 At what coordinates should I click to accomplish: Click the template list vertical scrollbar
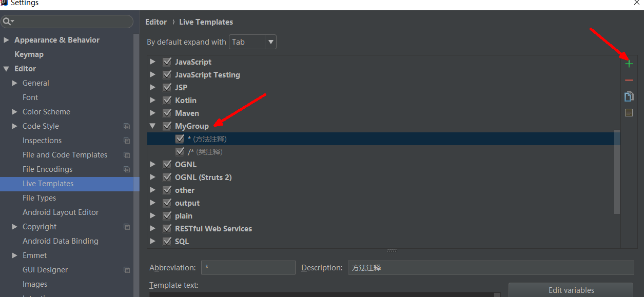(x=617, y=172)
